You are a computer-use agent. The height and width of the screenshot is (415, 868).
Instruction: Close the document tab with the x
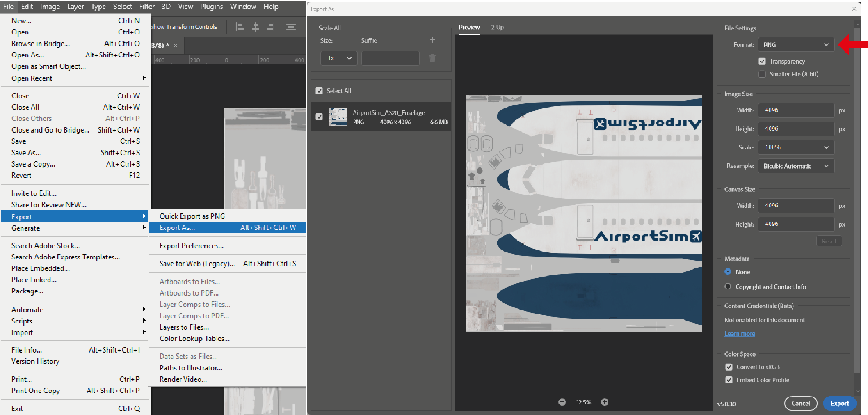click(x=176, y=45)
